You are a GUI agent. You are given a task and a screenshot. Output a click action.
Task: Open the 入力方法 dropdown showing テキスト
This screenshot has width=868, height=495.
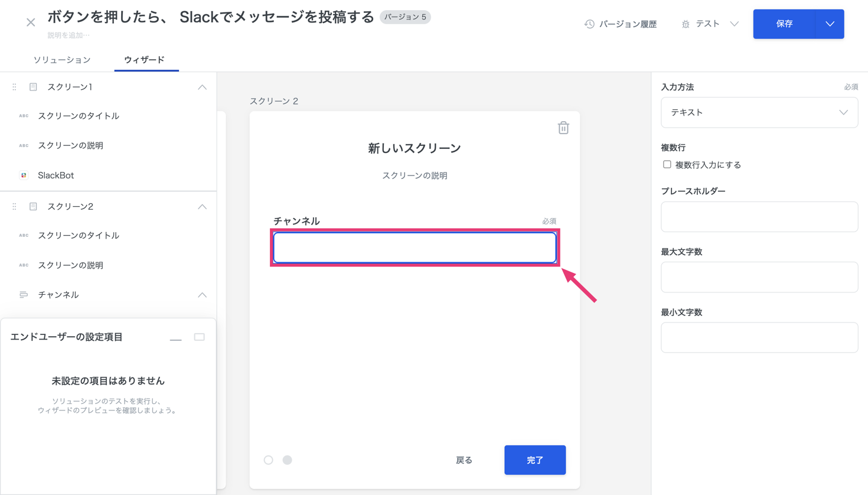pyautogui.click(x=759, y=112)
